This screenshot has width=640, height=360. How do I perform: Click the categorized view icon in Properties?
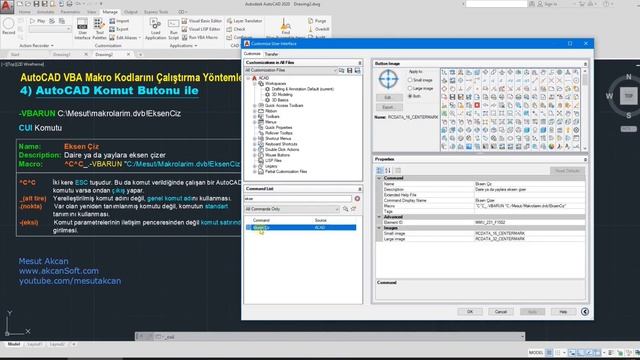(380, 171)
